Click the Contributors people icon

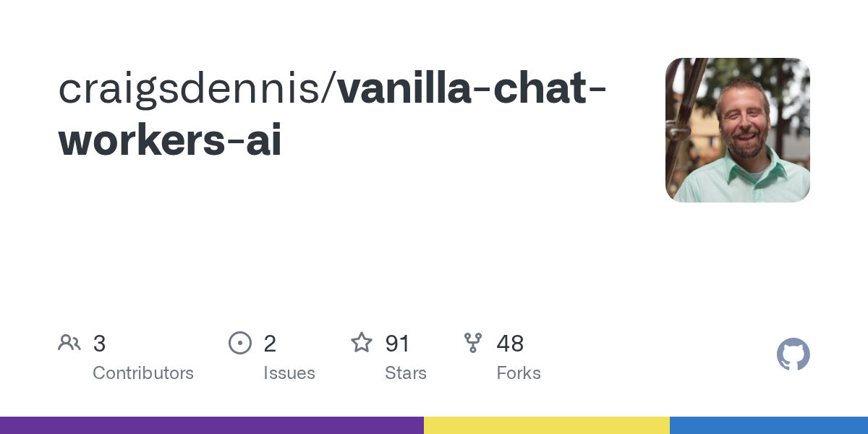tap(69, 343)
